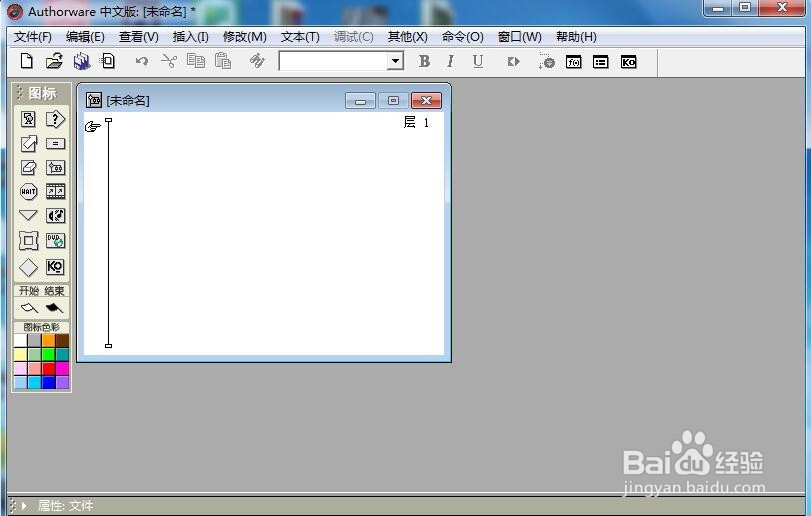The height and width of the screenshot is (516, 811).
Task: Select the Knowledge Object palette icon
Action: tap(55, 267)
